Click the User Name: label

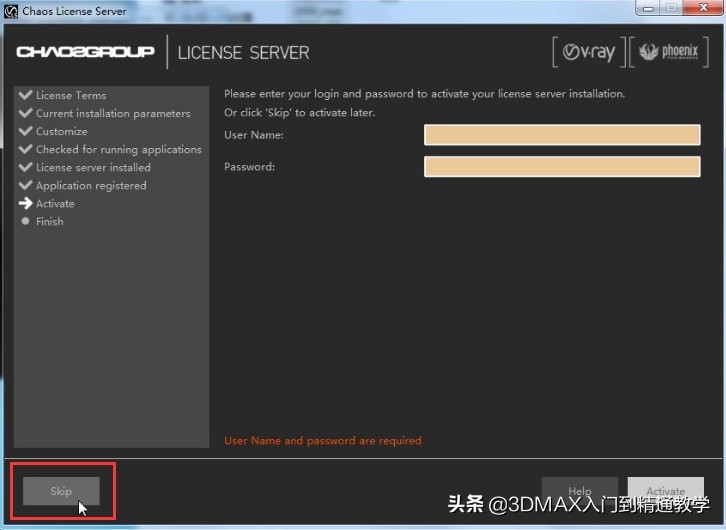coord(254,135)
